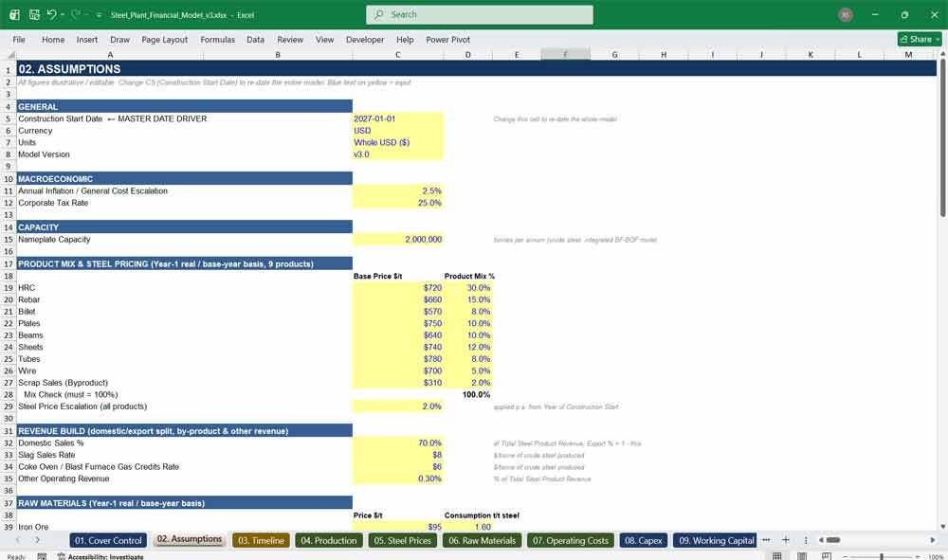Open the Developer ribbon tab
This screenshot has width=948, height=560.
[365, 39]
